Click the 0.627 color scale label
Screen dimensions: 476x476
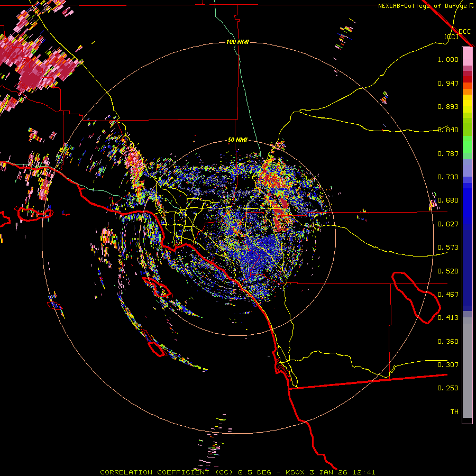tap(448, 224)
